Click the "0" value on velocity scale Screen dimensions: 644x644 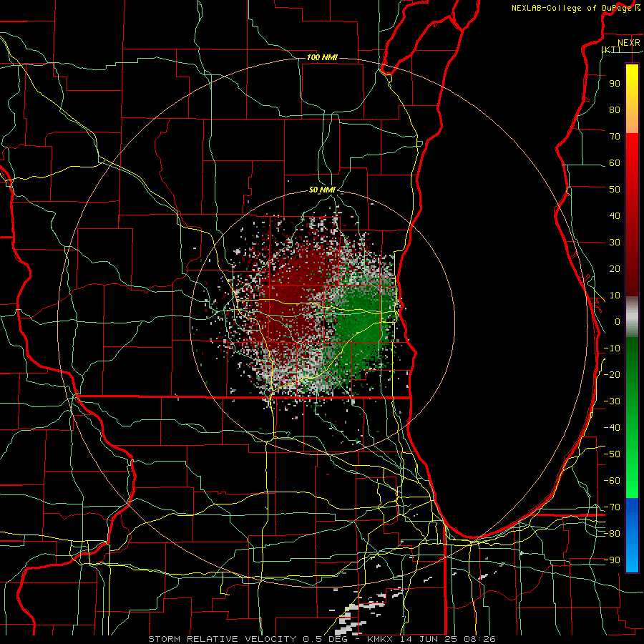tap(618, 322)
